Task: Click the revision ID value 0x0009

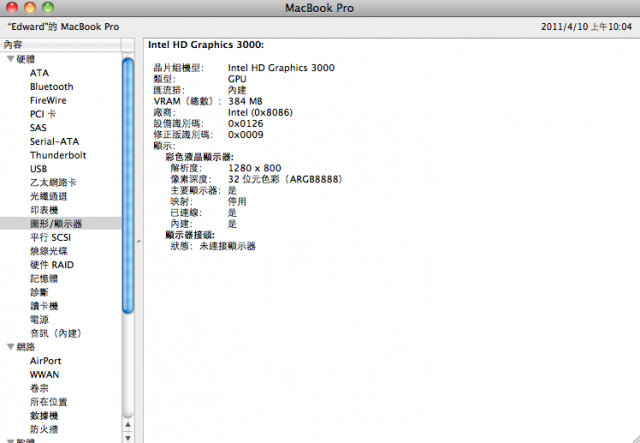Action: pos(245,135)
